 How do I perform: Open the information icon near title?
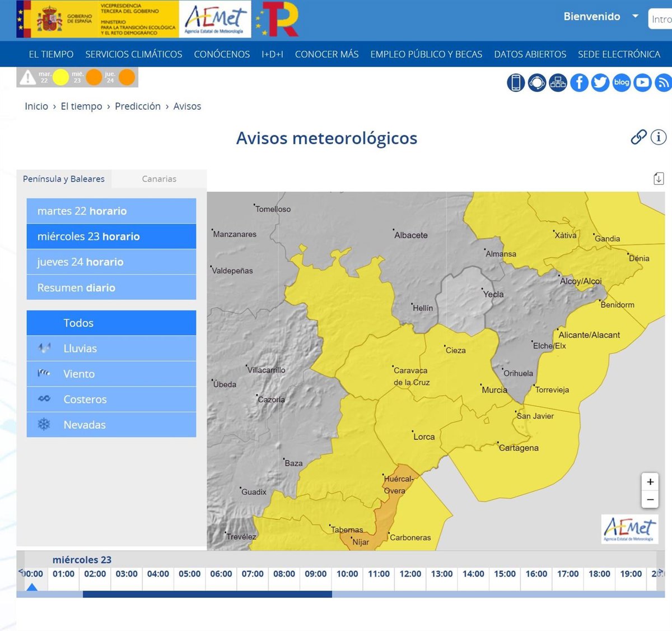coord(659,137)
